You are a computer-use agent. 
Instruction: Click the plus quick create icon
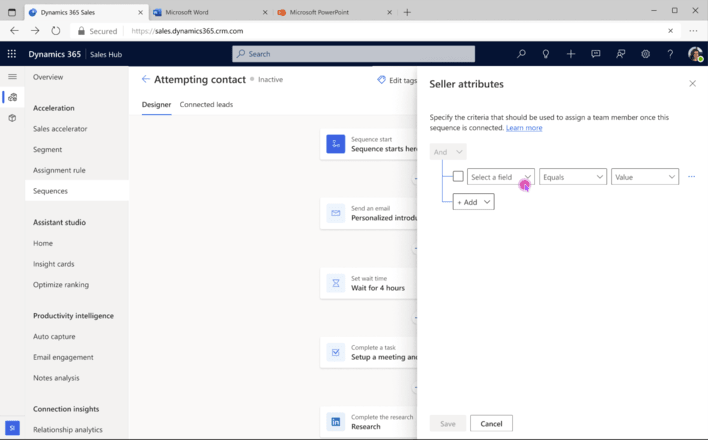coord(571,54)
